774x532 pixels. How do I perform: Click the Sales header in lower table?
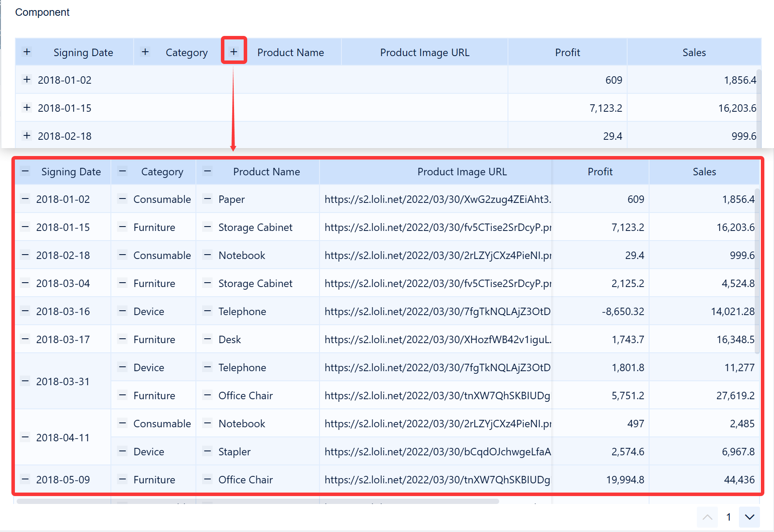pos(704,172)
